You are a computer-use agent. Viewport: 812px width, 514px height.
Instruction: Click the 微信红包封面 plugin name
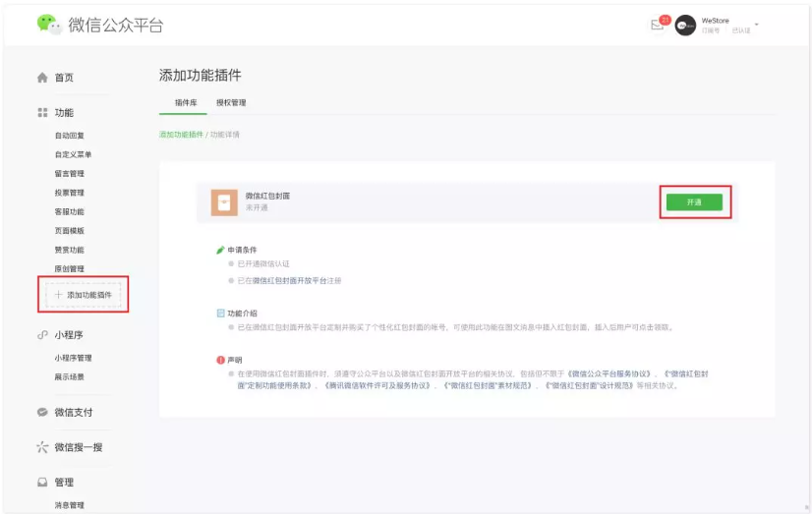click(x=267, y=196)
